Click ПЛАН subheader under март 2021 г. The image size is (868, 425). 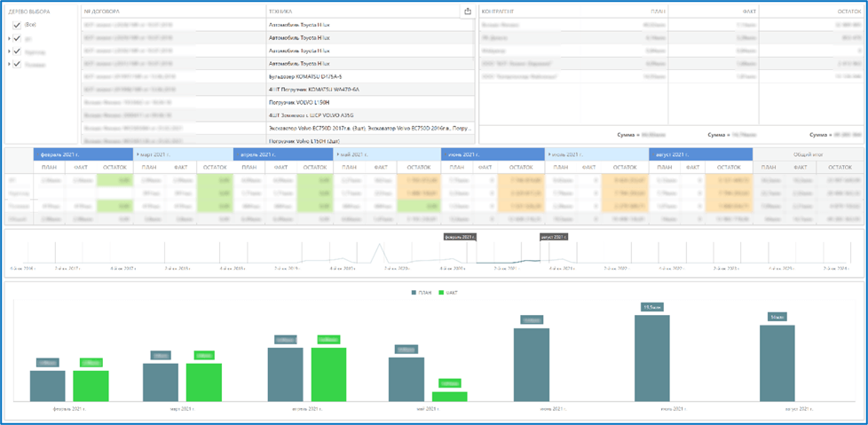pyautogui.click(x=149, y=167)
